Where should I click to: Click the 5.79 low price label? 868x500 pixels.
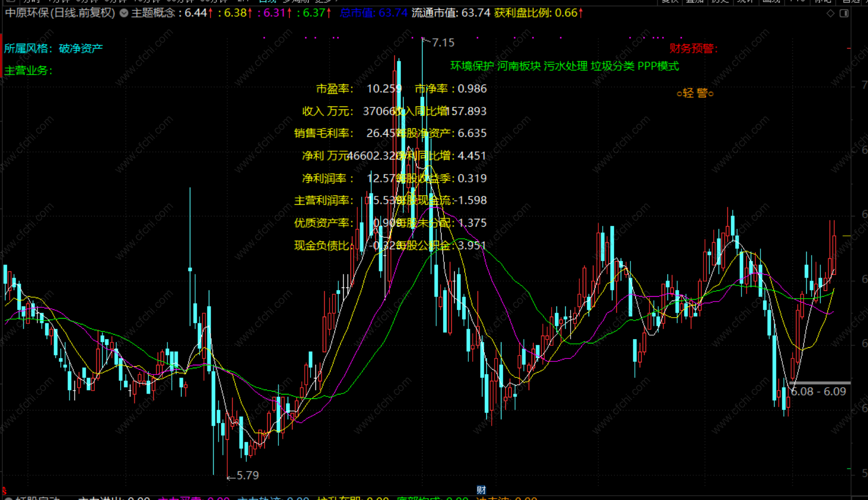tap(247, 475)
